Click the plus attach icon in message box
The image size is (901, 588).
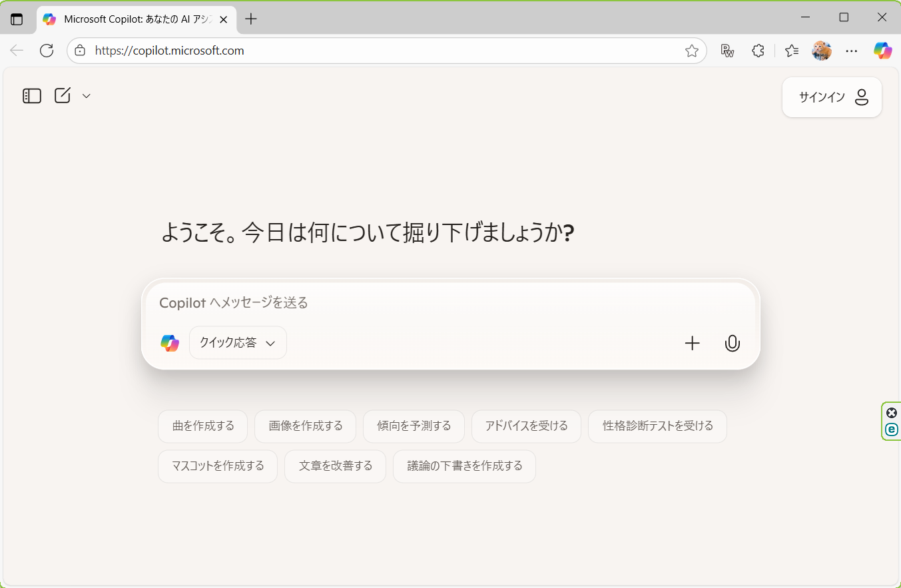tap(693, 343)
